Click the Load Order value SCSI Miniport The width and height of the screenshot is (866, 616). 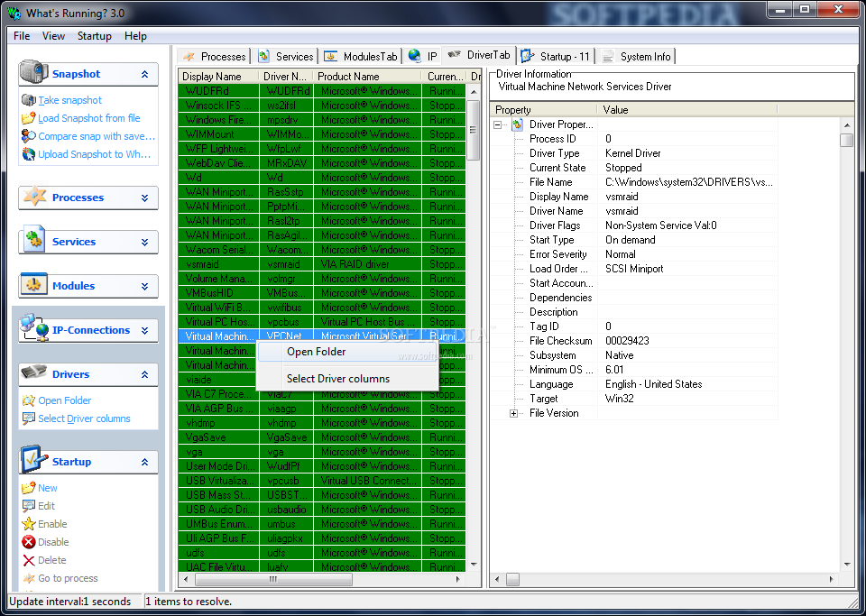click(x=634, y=268)
